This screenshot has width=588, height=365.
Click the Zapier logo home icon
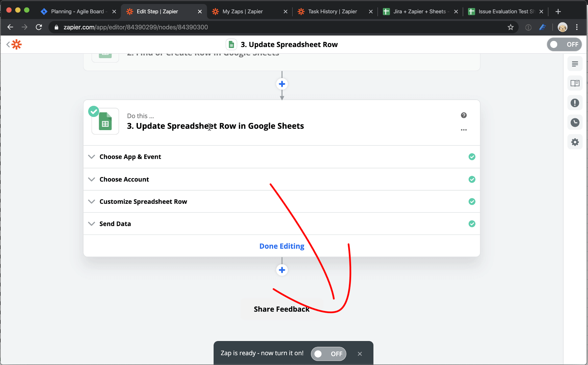[x=17, y=44]
